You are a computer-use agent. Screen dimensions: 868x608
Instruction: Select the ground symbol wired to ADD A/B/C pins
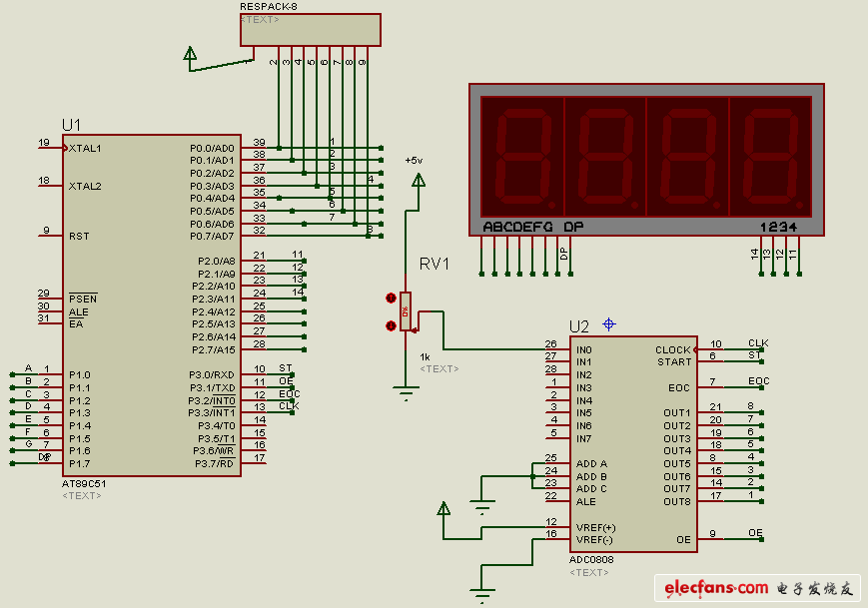click(482, 507)
